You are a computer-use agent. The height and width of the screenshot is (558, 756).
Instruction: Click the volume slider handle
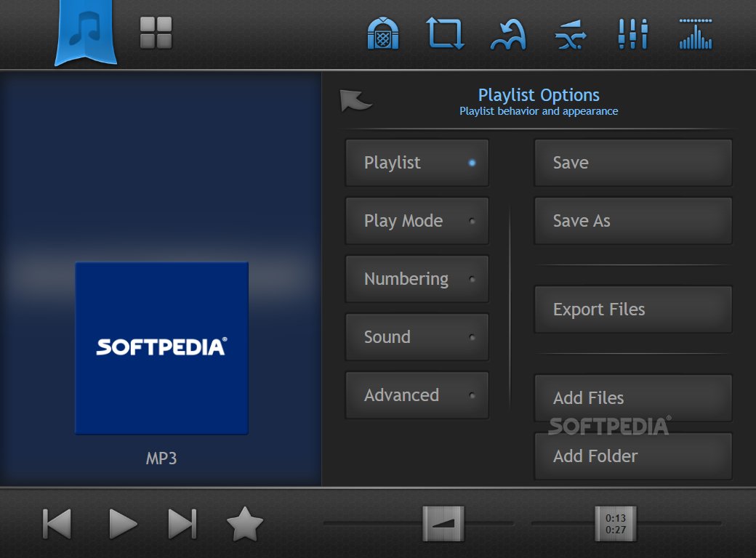(443, 524)
